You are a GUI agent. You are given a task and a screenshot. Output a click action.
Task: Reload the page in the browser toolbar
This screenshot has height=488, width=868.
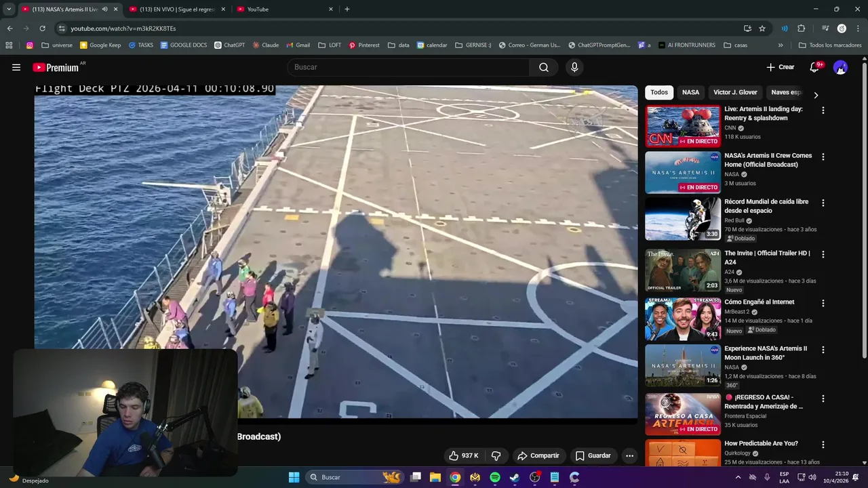pos(42,28)
